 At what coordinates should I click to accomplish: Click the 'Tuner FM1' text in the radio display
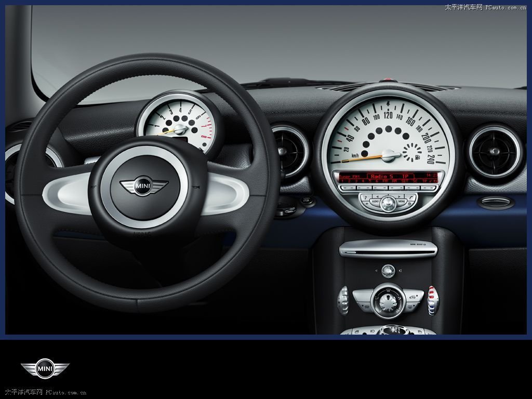[349, 177]
